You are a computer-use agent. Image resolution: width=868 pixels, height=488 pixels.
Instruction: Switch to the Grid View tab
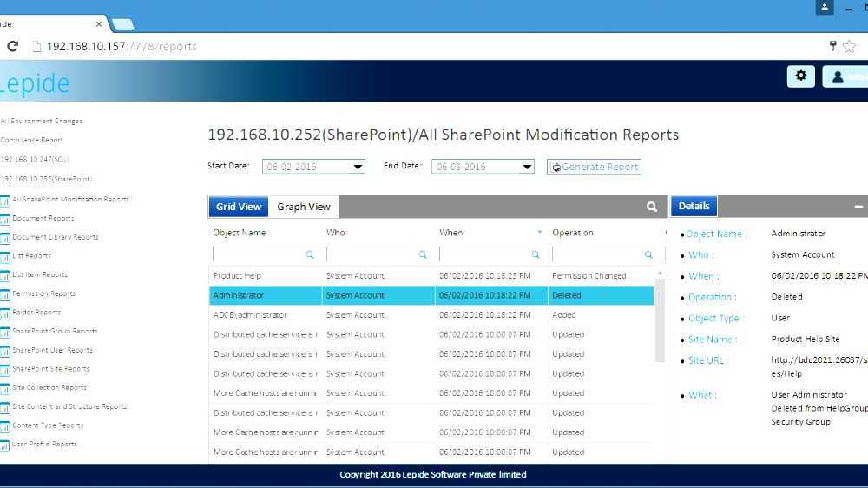(239, 207)
